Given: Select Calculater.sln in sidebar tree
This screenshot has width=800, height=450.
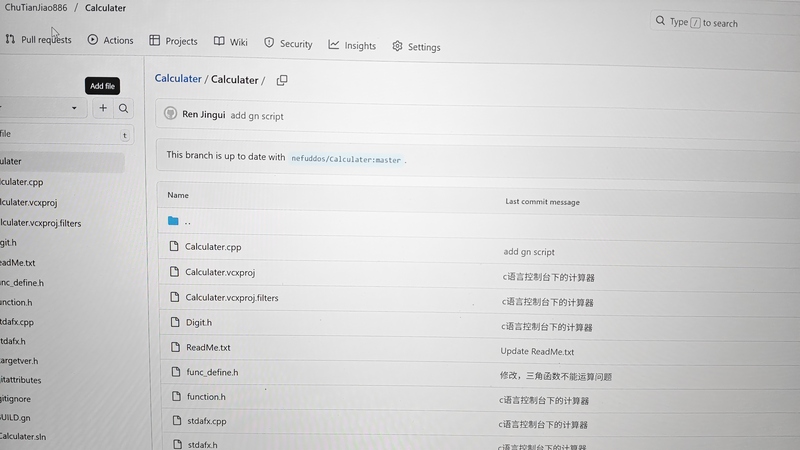Looking at the screenshot, I should pos(23,436).
